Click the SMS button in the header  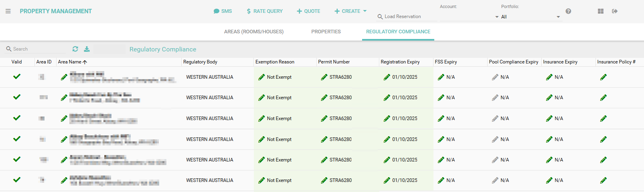tap(223, 11)
